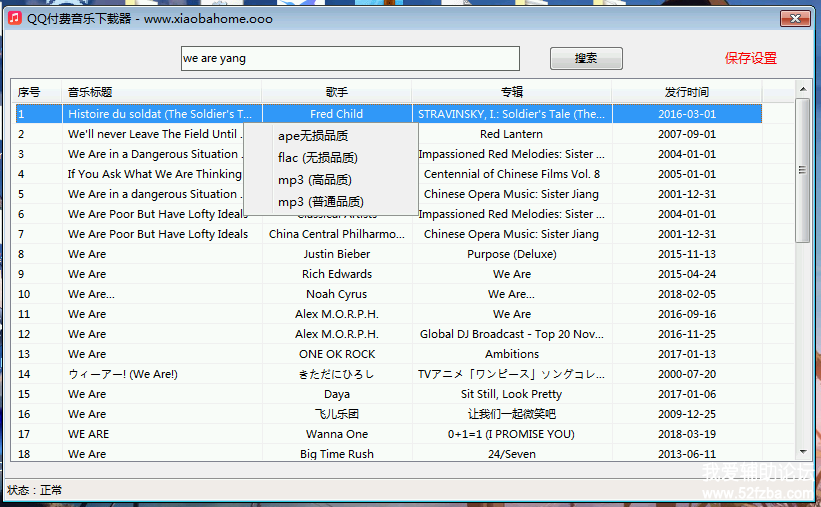The width and height of the screenshot is (821, 507).
Task: Click 'China Central Philharmo...' artist cell
Action: (x=337, y=234)
